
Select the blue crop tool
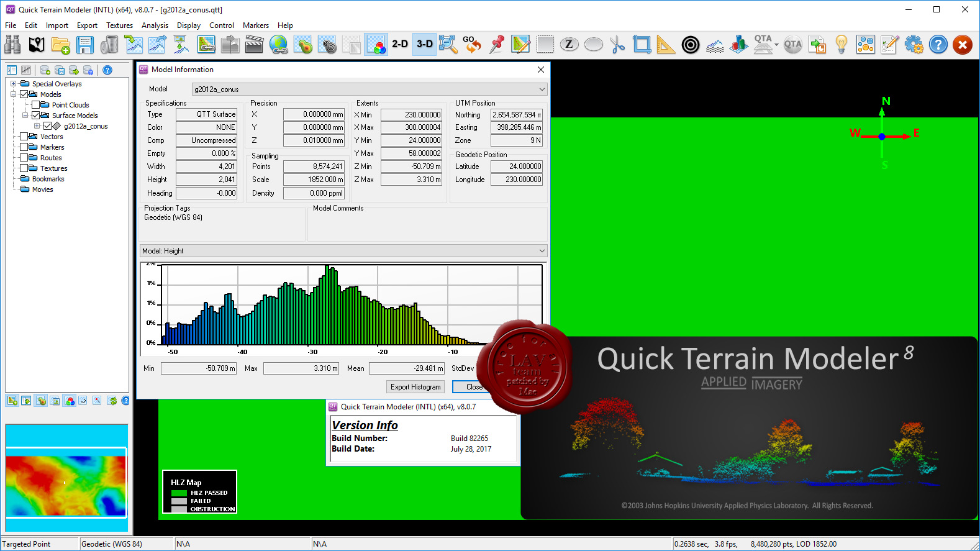pyautogui.click(x=642, y=44)
